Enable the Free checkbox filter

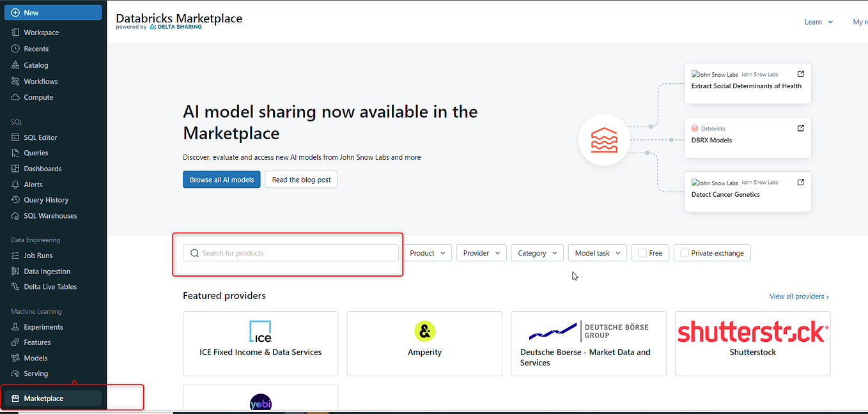[x=642, y=253]
